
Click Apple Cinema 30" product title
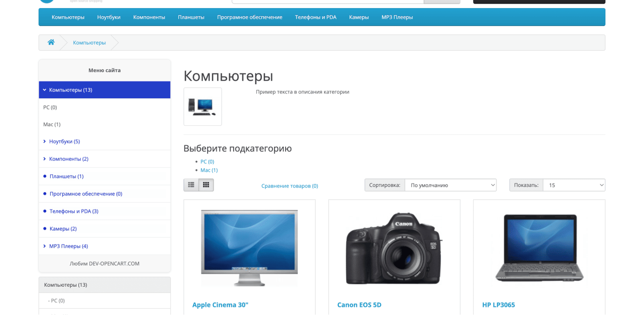220,305
